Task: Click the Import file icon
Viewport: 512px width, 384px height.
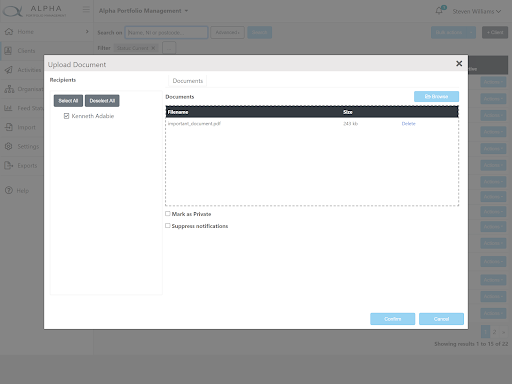Action: [9, 127]
